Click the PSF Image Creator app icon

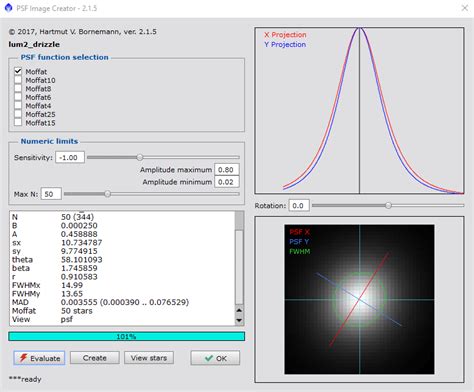point(8,8)
